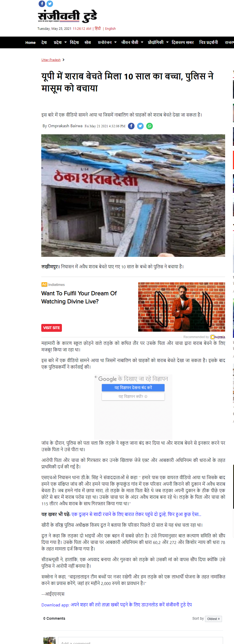Open the Twitter icon above the logo
The height and width of the screenshot is (644, 234).
(x=50, y=4)
